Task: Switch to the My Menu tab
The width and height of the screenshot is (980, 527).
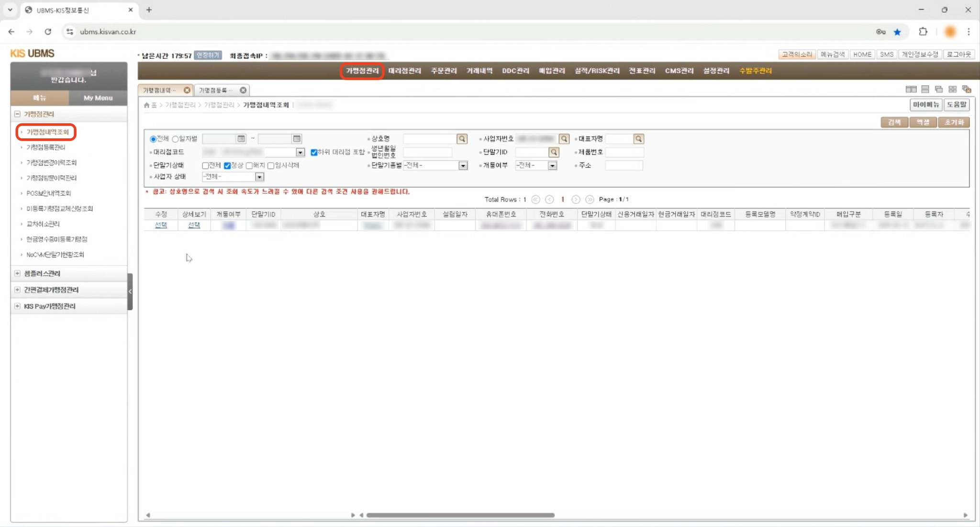Action: click(98, 98)
